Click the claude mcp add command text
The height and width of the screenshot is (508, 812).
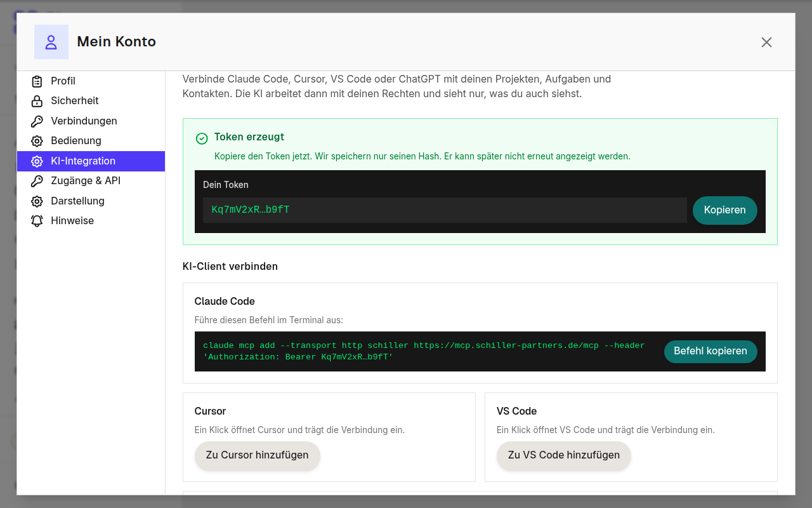424,351
